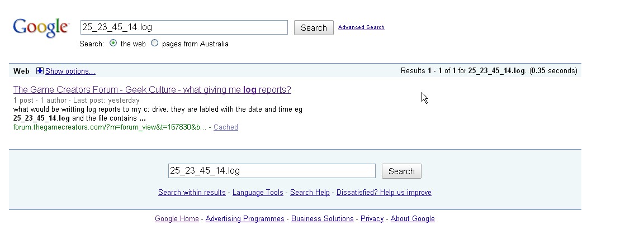Image resolution: width=644 pixels, height=239 pixels.
Task: Click Dissatisfied? Help us improve link
Action: [383, 193]
